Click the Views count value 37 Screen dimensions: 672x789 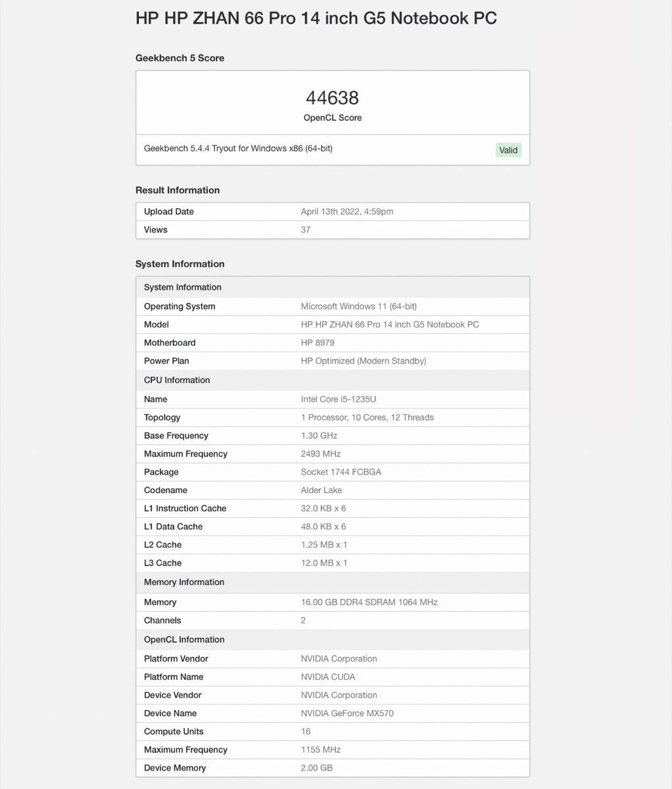[306, 229]
